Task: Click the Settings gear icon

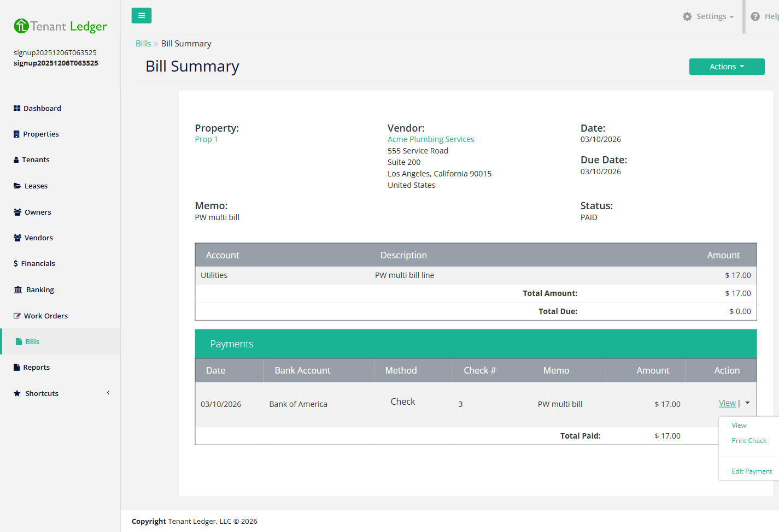Action: 687,16
